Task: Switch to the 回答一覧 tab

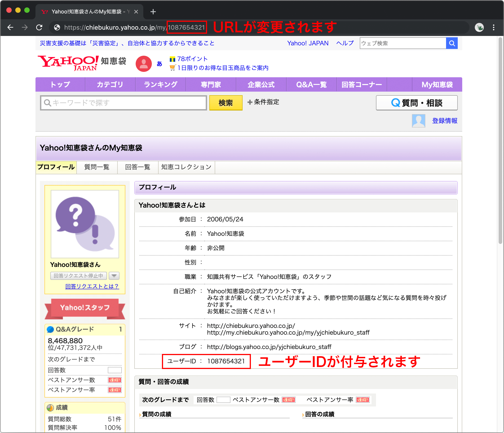Action: pyautogui.click(x=138, y=167)
